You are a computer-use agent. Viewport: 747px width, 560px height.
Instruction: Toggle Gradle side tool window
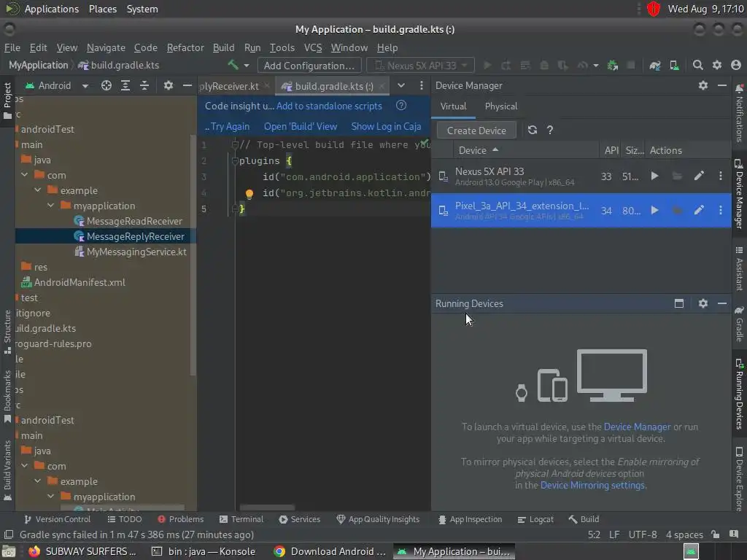tap(739, 324)
